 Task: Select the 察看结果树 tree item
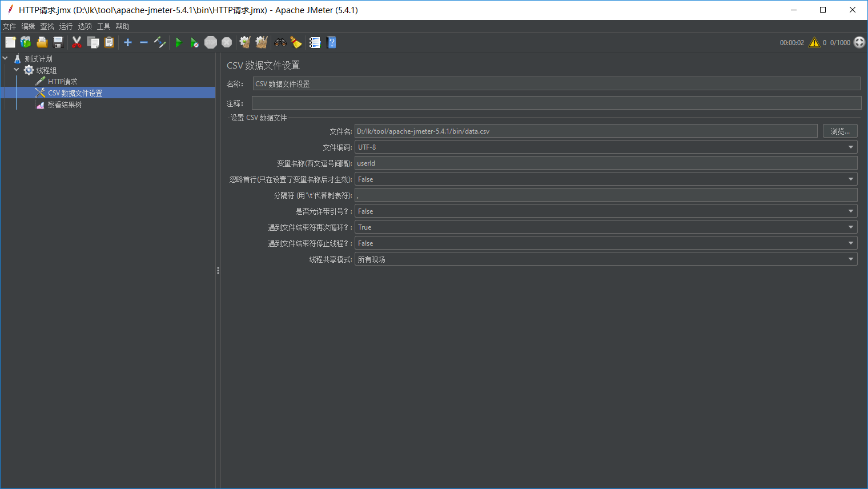tap(65, 105)
